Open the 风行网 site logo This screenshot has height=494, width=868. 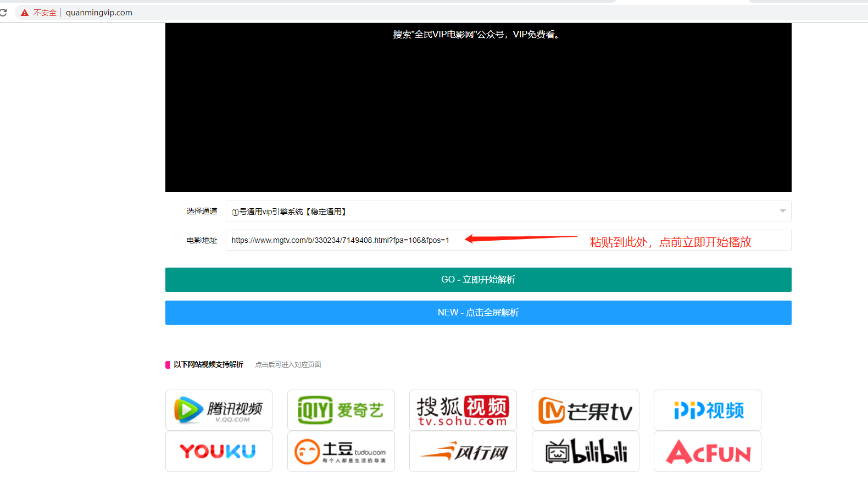463,451
